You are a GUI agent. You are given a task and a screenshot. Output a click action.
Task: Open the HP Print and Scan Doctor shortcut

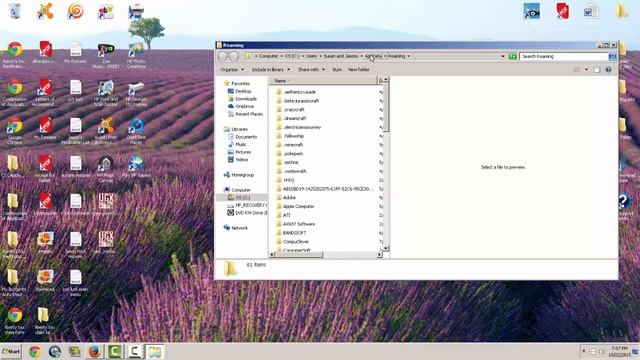(x=106, y=93)
